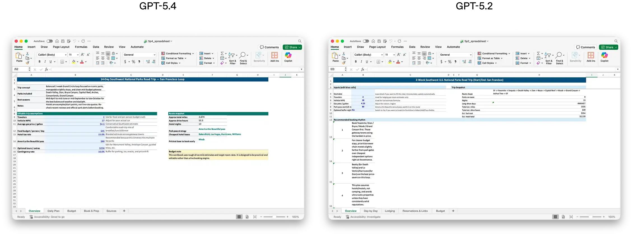Click Share button in 5p4_spreadsheet window

click(292, 47)
